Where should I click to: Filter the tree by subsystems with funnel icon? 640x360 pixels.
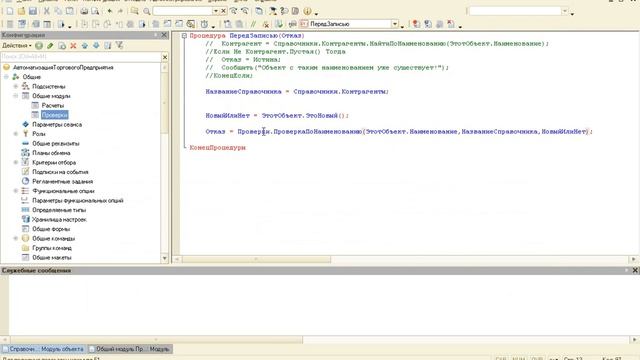119,46
